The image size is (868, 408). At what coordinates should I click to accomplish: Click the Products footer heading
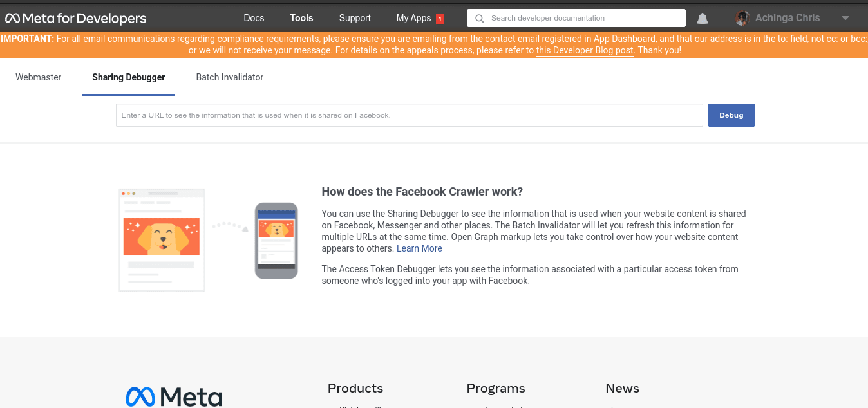[x=355, y=388]
